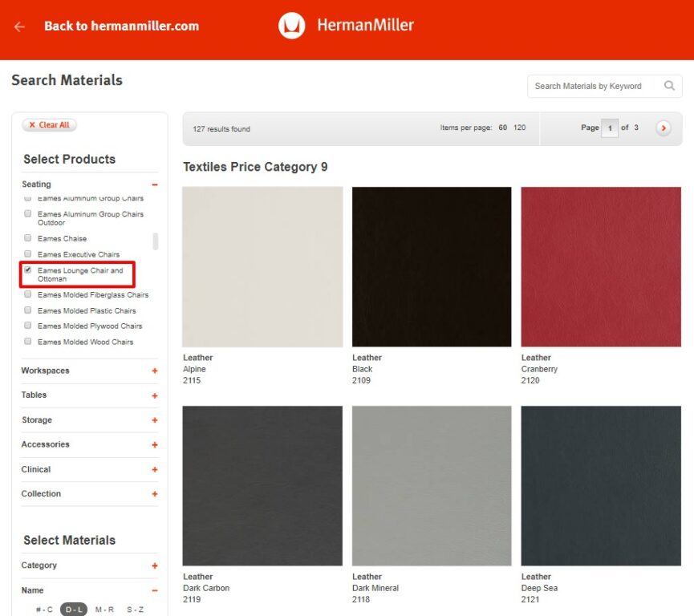Expand the Accessories section

tap(155, 444)
